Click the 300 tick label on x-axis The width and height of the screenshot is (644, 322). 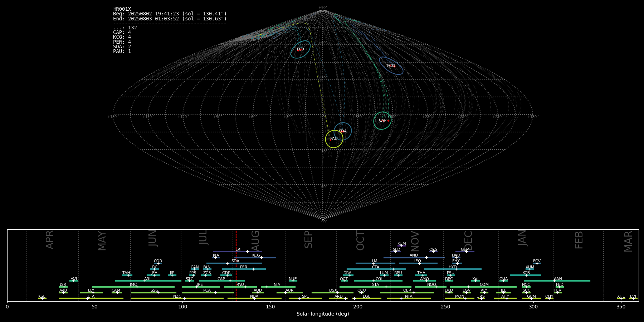tap(533, 307)
